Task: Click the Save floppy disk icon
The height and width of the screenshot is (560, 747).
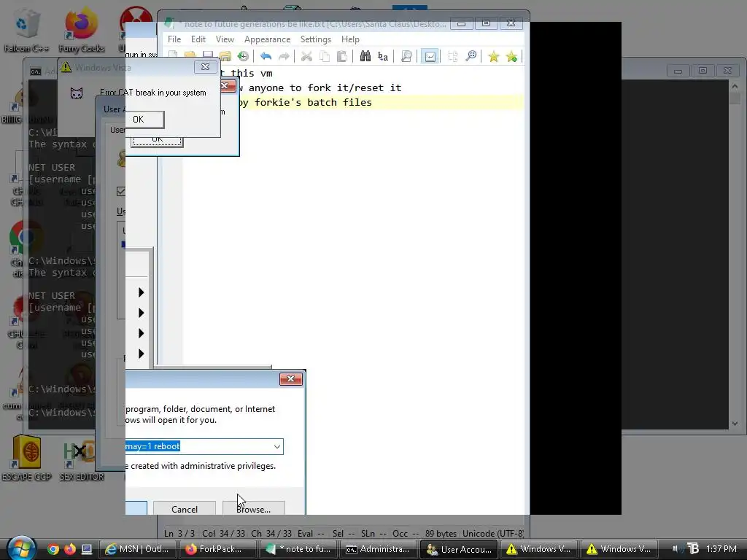Action: point(208,56)
